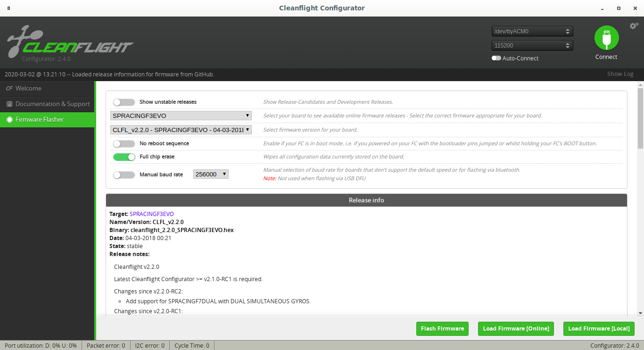Click the Flash Firmware button
Viewport: 644px width, 350px height.
(442, 329)
